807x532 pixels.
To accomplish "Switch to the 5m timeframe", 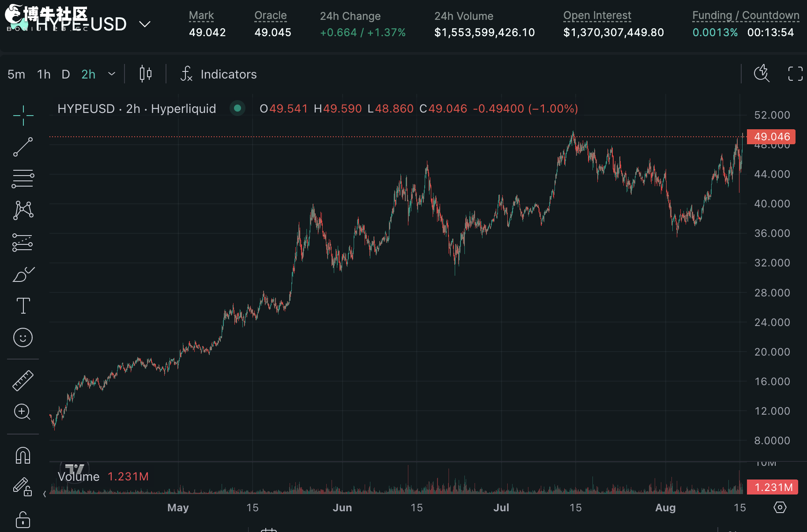I will click(x=16, y=74).
